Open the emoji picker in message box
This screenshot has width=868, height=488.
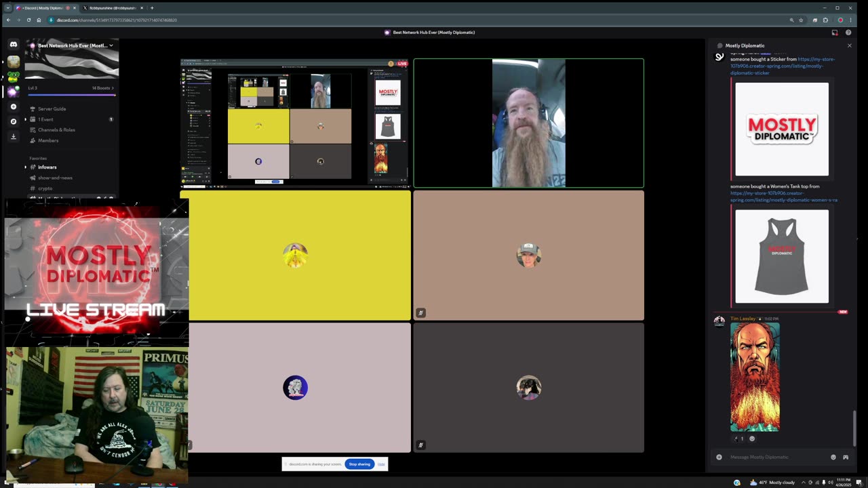(833, 457)
